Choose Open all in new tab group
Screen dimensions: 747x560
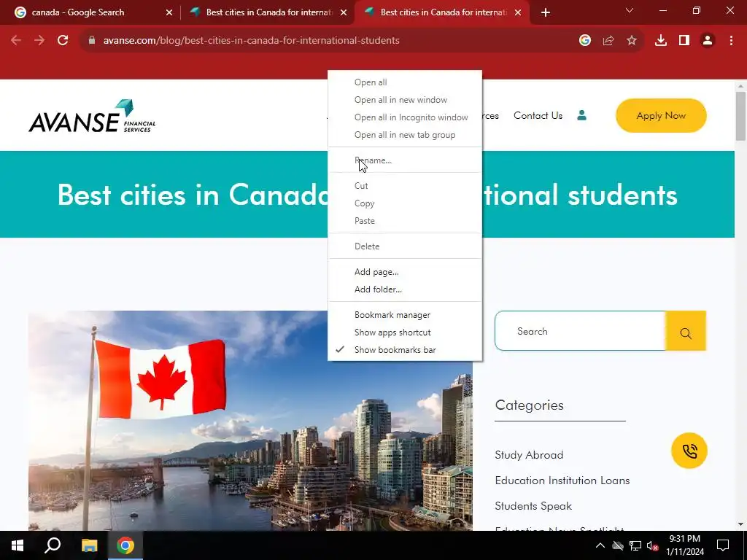[405, 135]
